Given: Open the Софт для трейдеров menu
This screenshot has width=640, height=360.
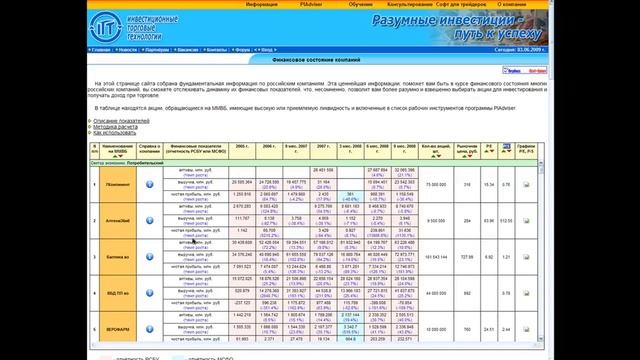Looking at the screenshot, I should pyautogui.click(x=461, y=4).
